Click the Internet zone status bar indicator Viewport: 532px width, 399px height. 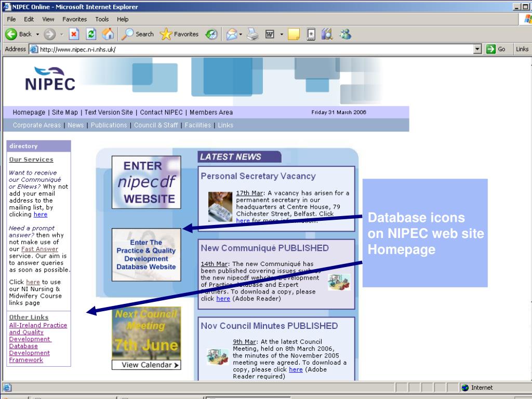(x=477, y=388)
